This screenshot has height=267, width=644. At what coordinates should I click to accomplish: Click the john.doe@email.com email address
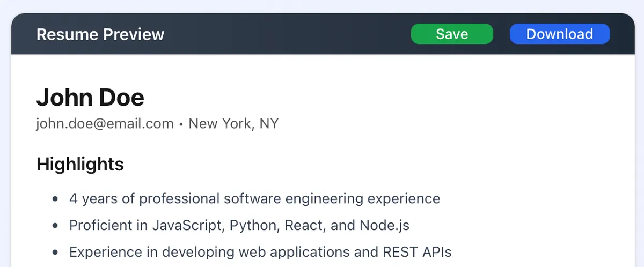coord(105,124)
